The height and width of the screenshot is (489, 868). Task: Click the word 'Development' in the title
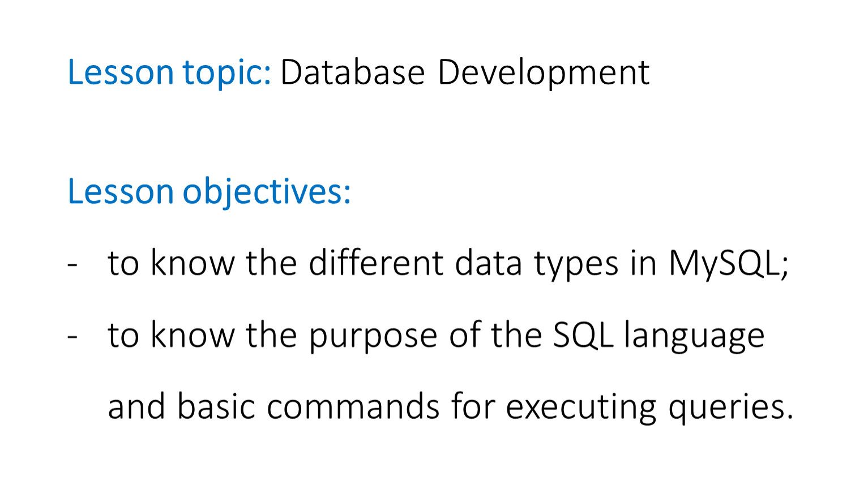click(x=544, y=74)
